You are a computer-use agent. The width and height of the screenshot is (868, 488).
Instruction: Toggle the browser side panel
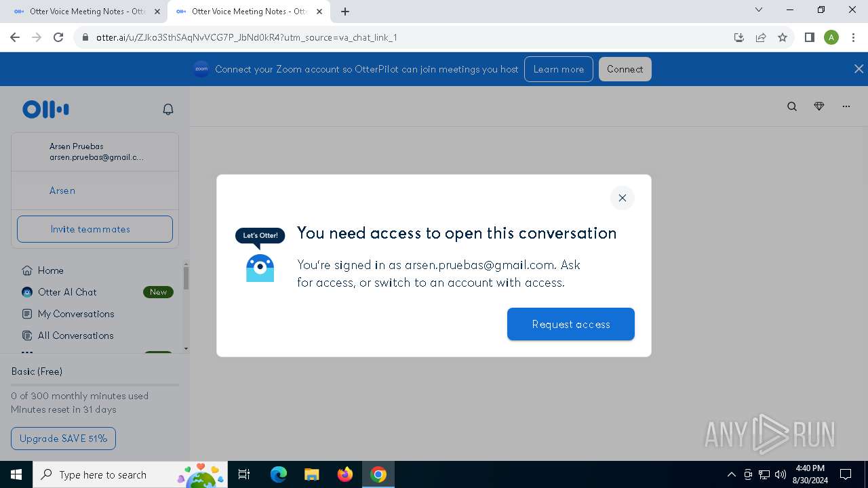click(x=809, y=37)
